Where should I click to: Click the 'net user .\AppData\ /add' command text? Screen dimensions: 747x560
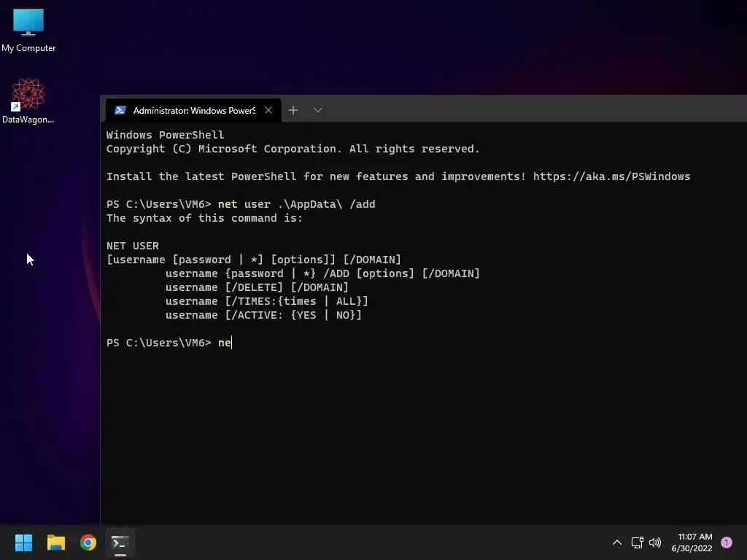click(296, 204)
